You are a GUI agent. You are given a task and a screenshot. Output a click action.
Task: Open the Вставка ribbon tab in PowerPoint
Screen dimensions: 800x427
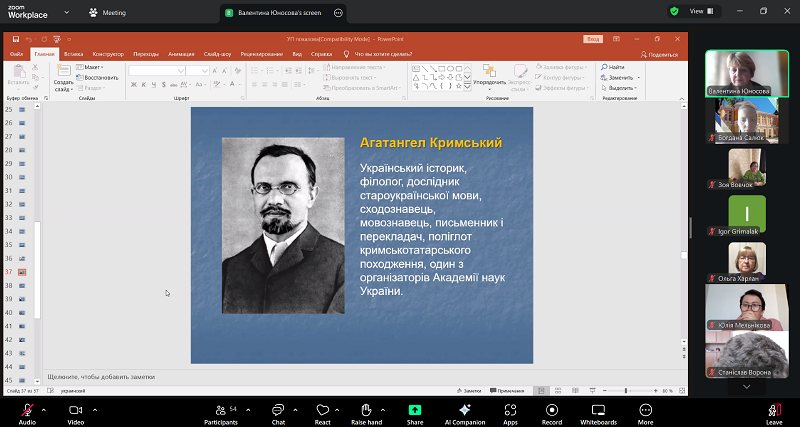point(73,53)
